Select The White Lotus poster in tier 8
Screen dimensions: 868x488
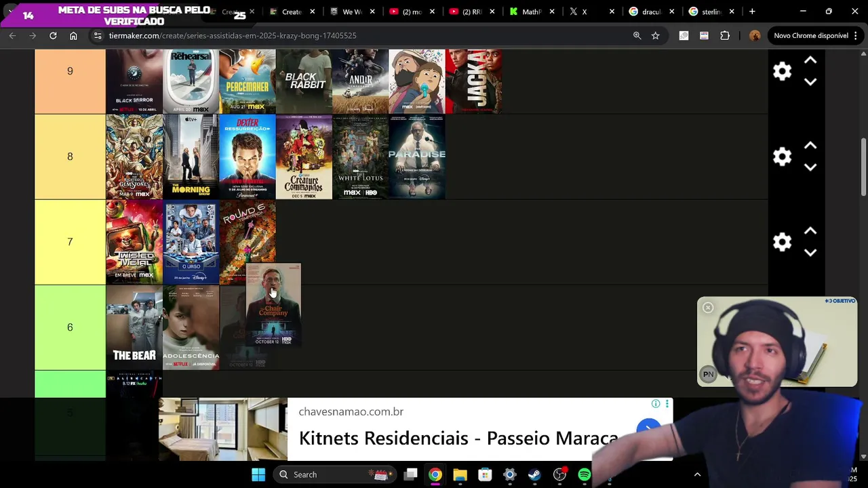pyautogui.click(x=360, y=157)
